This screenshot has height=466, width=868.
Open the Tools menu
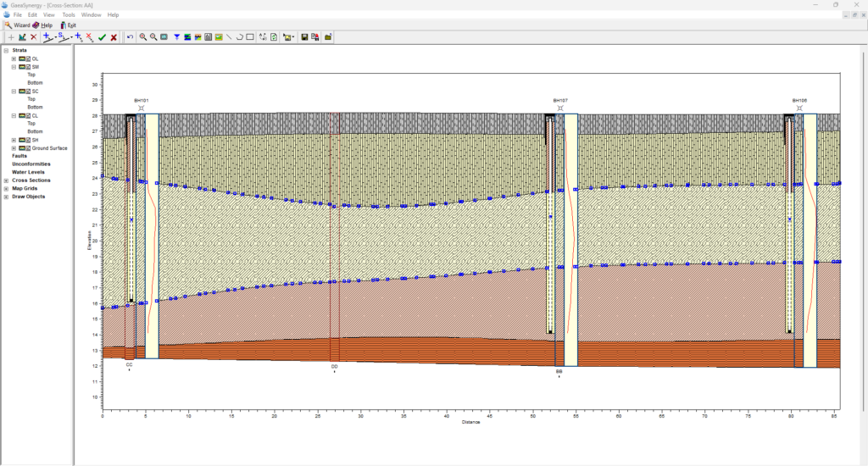68,14
